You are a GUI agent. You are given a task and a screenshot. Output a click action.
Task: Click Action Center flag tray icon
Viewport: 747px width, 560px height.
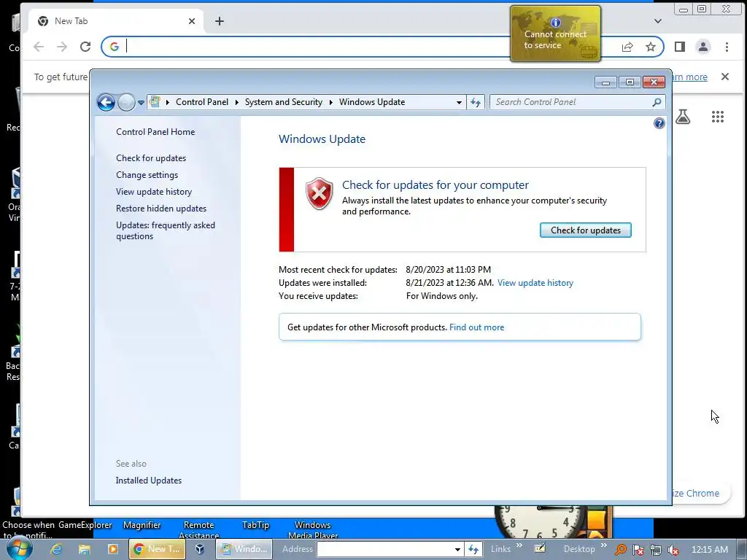pyautogui.click(x=638, y=550)
